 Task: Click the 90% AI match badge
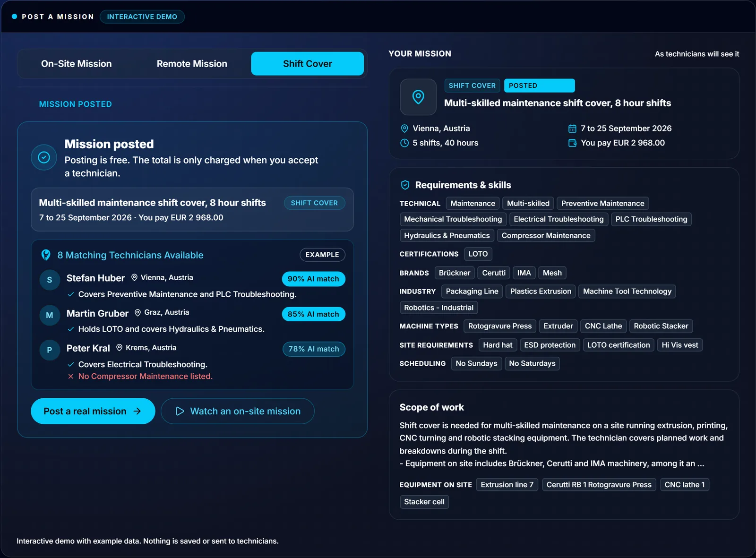[x=314, y=279]
